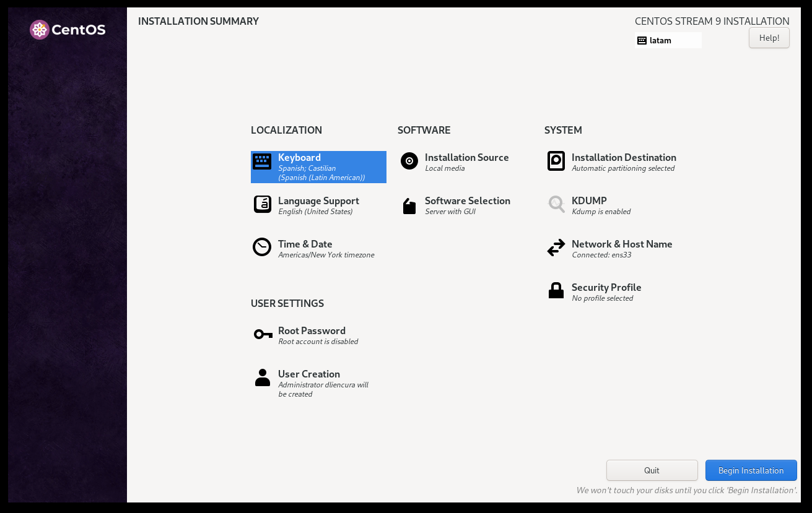
Task: Click 'Administrator dliencura will be created' text
Action: 323,389
